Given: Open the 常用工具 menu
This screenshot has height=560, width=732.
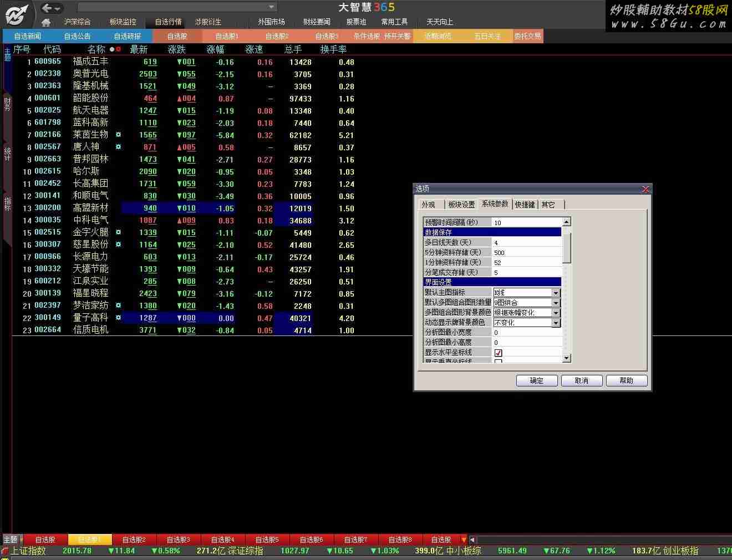Looking at the screenshot, I should pos(394,22).
